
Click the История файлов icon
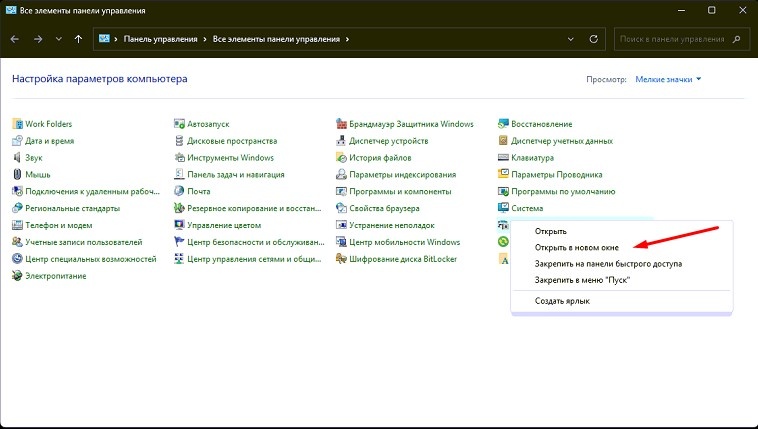pyautogui.click(x=341, y=158)
